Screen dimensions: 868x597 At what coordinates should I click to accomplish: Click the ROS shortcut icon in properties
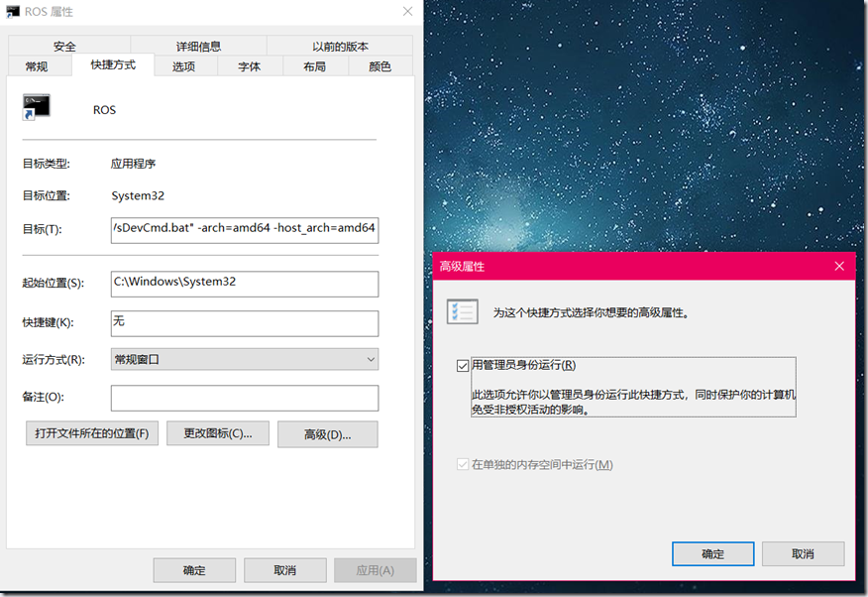point(36,107)
